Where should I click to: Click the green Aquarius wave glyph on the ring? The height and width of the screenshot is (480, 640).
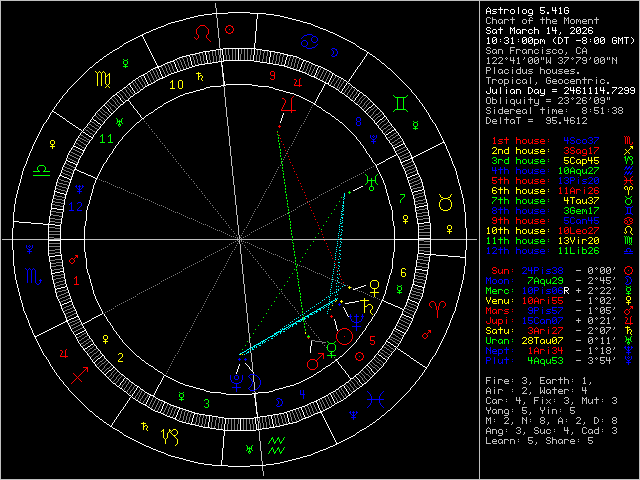[276, 446]
